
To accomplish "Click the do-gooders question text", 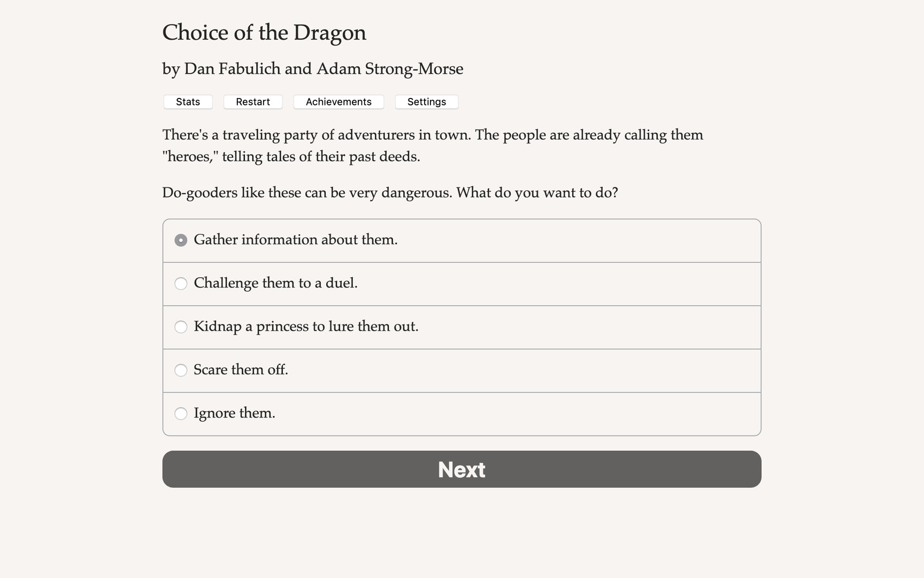I will 390,192.
